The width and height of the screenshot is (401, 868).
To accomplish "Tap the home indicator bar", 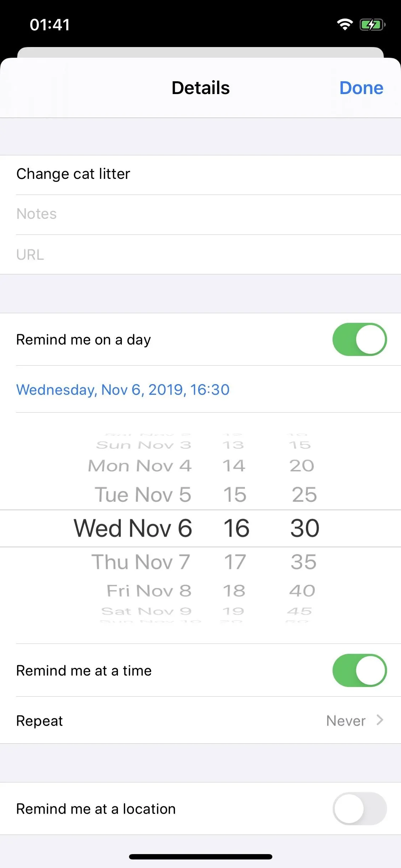I will (x=201, y=857).
